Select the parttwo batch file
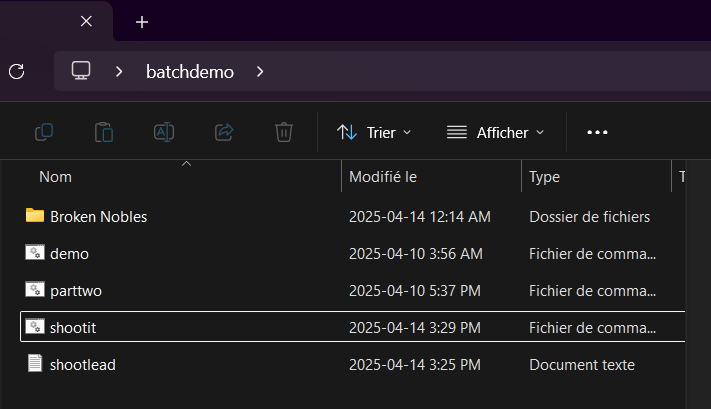Screen dimensions: 711x409 pos(76,291)
